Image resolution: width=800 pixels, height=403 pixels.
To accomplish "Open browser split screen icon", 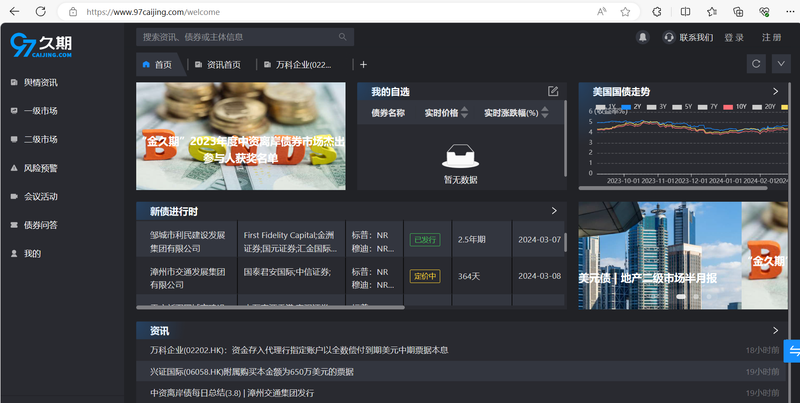I will 685,12.
